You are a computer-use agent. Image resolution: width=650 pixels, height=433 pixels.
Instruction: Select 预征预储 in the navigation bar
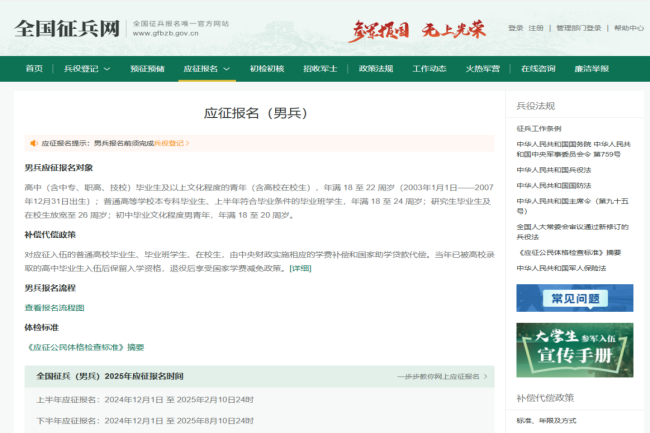point(147,68)
